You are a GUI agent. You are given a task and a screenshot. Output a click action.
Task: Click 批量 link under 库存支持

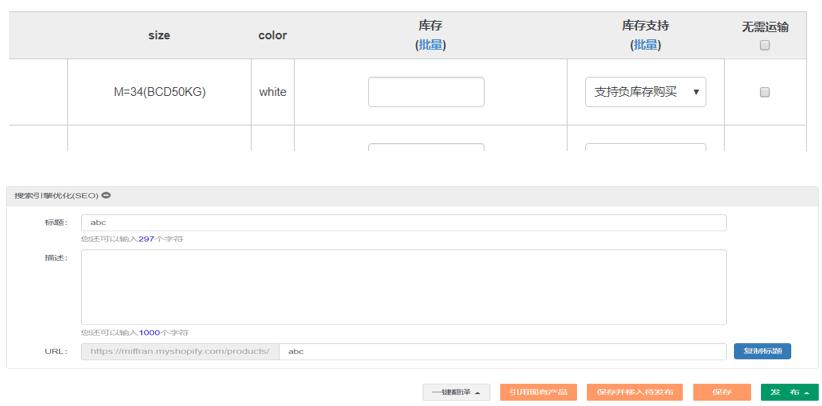645,45
